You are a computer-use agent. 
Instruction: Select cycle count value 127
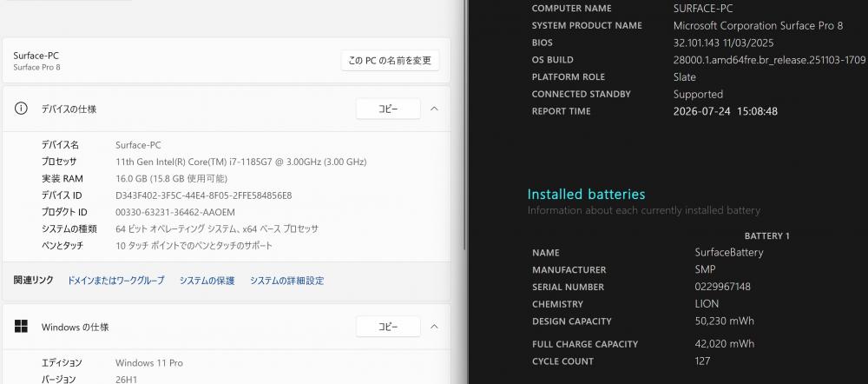702,361
